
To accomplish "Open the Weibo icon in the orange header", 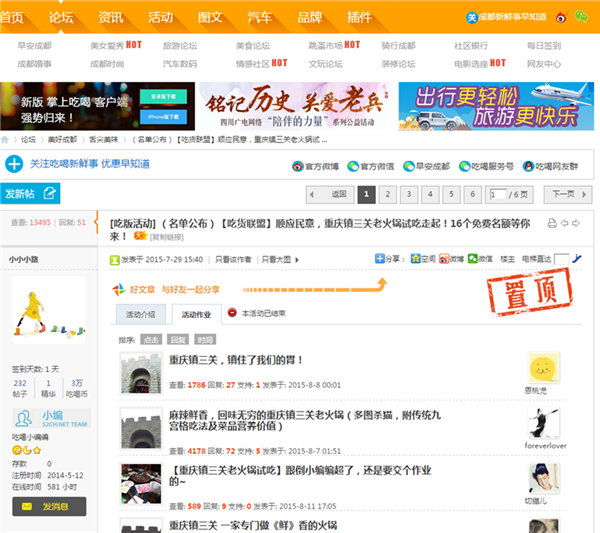I will coord(561,18).
